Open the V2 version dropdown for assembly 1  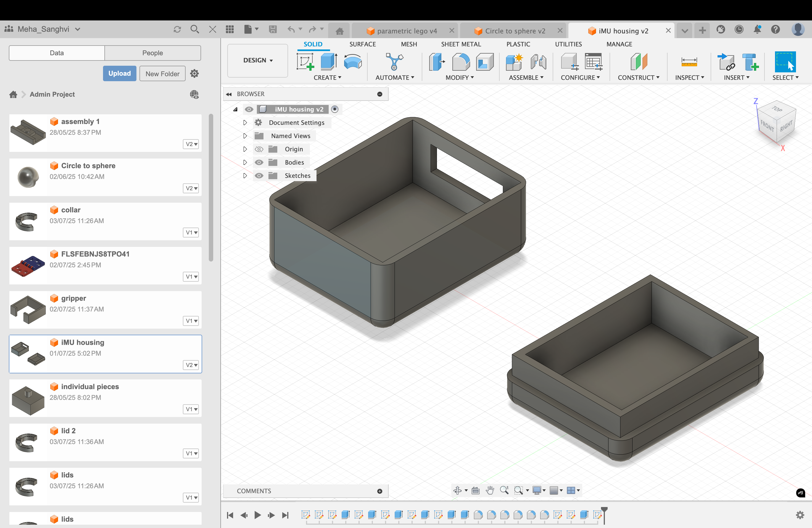[191, 144]
